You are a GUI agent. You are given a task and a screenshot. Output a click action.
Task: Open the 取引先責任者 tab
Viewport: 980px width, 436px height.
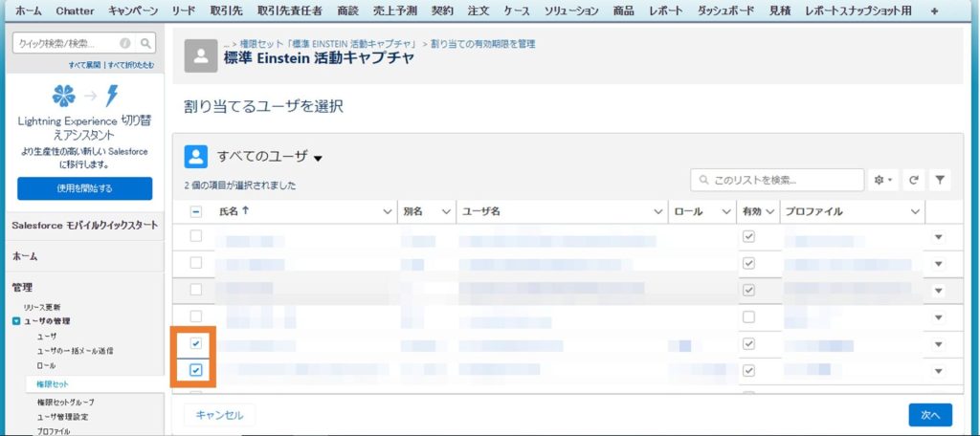(289, 11)
